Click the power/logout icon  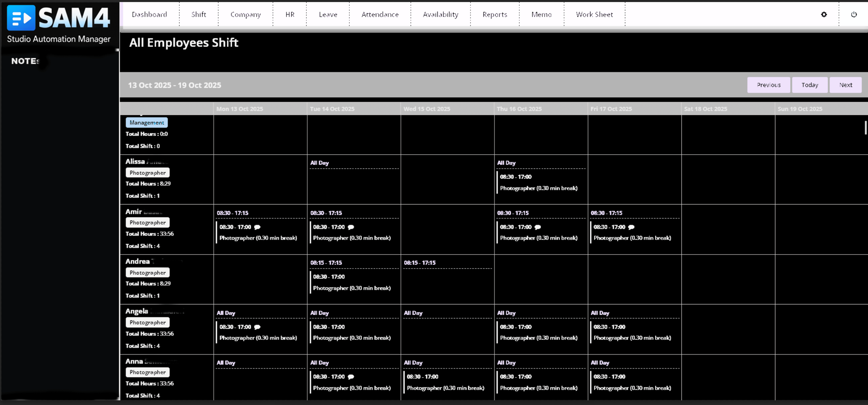854,14
